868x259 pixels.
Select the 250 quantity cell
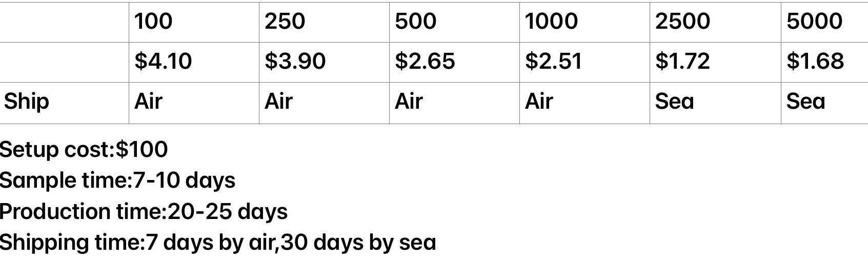coord(324,22)
